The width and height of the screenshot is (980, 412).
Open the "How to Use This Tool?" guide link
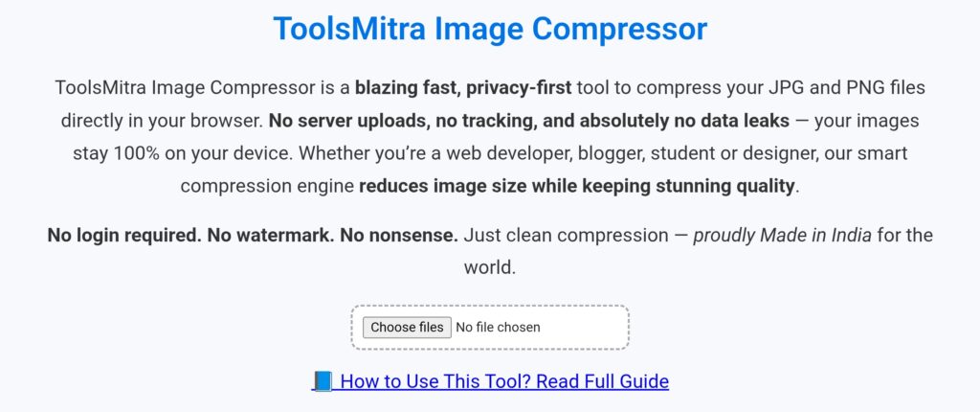pyautogui.click(x=504, y=381)
